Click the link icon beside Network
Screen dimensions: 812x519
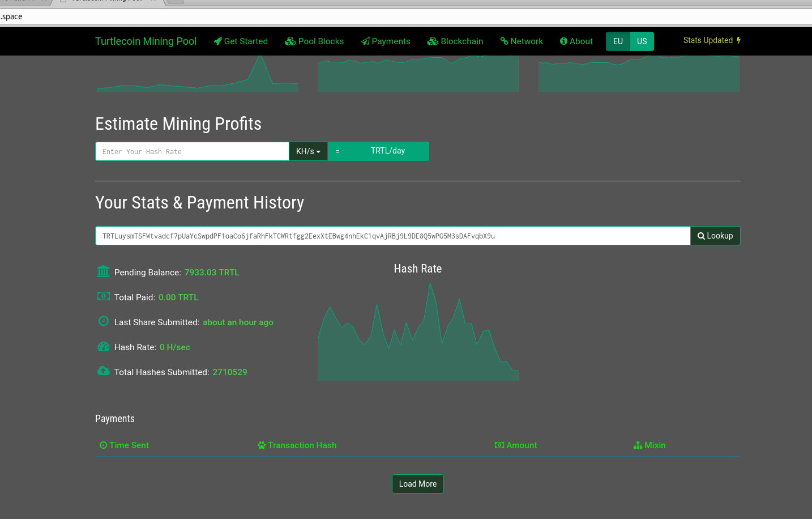(504, 41)
